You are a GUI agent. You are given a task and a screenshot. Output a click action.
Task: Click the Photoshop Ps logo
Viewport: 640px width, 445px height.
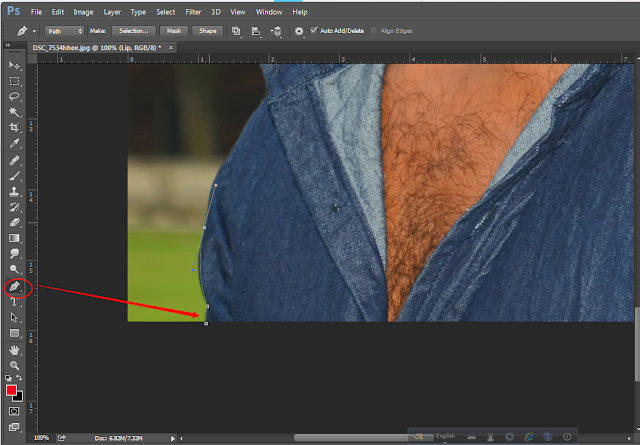point(13,11)
